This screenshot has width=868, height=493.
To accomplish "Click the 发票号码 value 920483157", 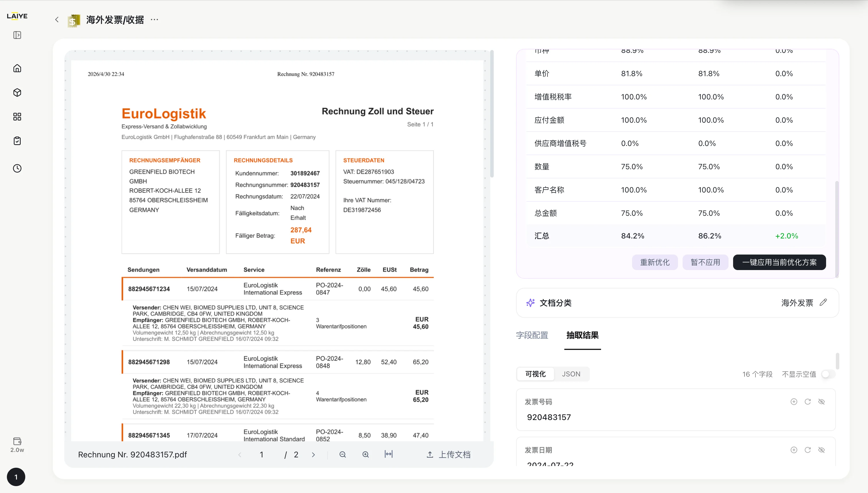I will coord(549,417).
